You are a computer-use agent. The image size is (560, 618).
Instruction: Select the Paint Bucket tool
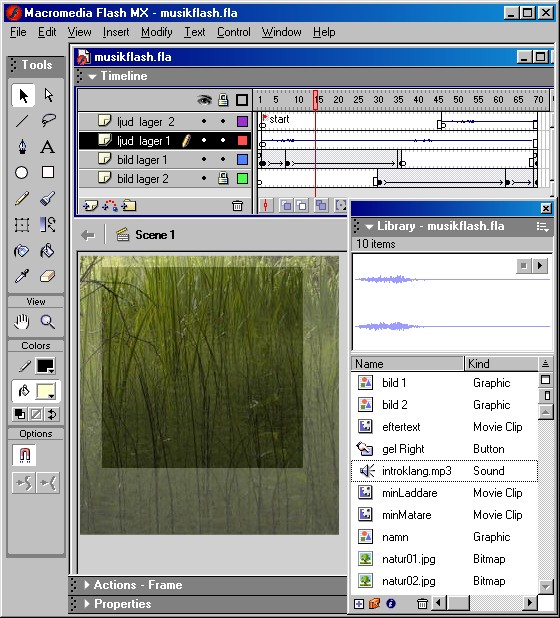[x=47, y=251]
